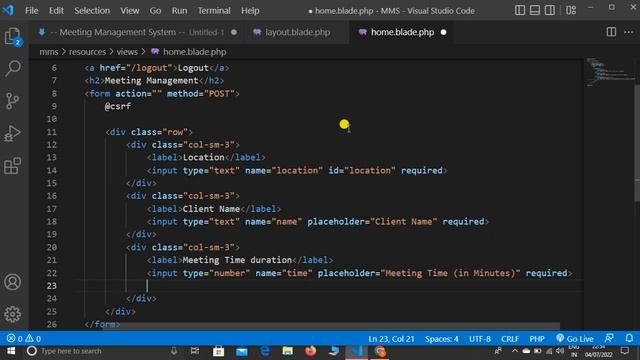
Task: Open Customize Layout icon
Action: 571,10
